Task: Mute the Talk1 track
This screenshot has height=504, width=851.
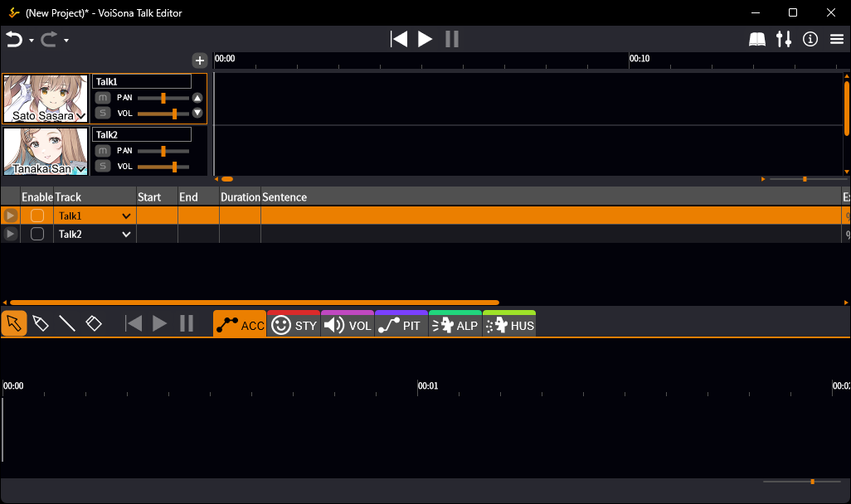Action: [103, 98]
